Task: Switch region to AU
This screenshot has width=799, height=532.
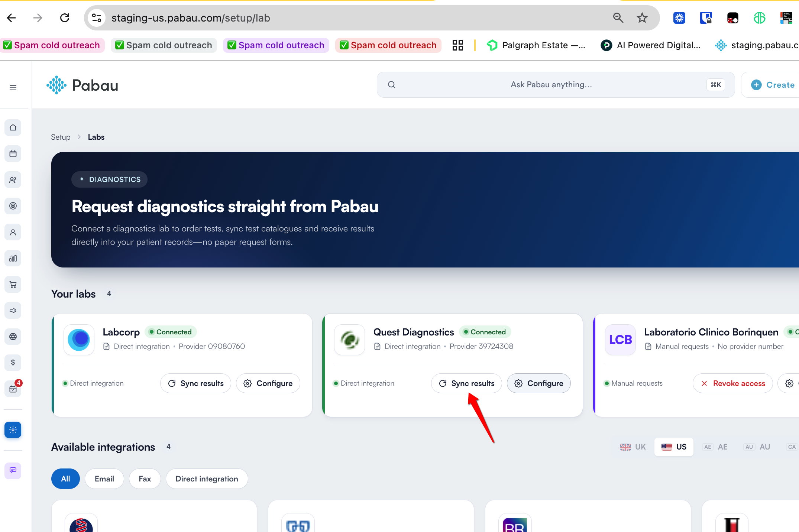Action: [x=757, y=447]
